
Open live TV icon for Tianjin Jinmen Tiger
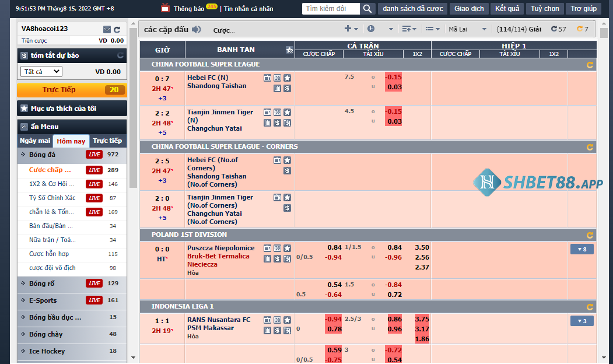coord(267,112)
